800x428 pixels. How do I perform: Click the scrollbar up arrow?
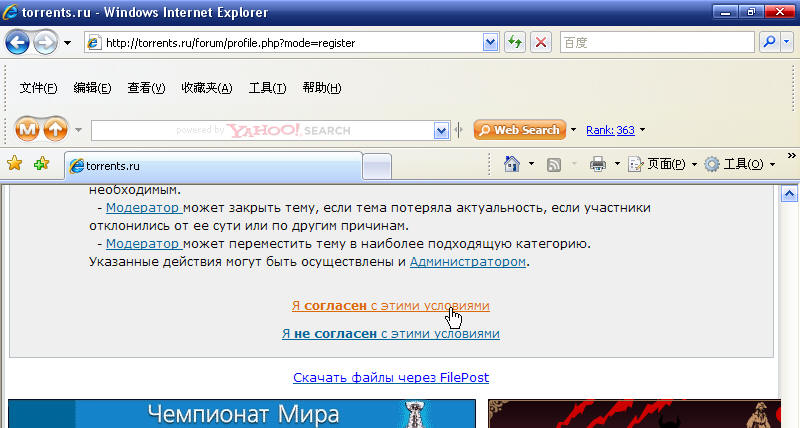[x=789, y=194]
